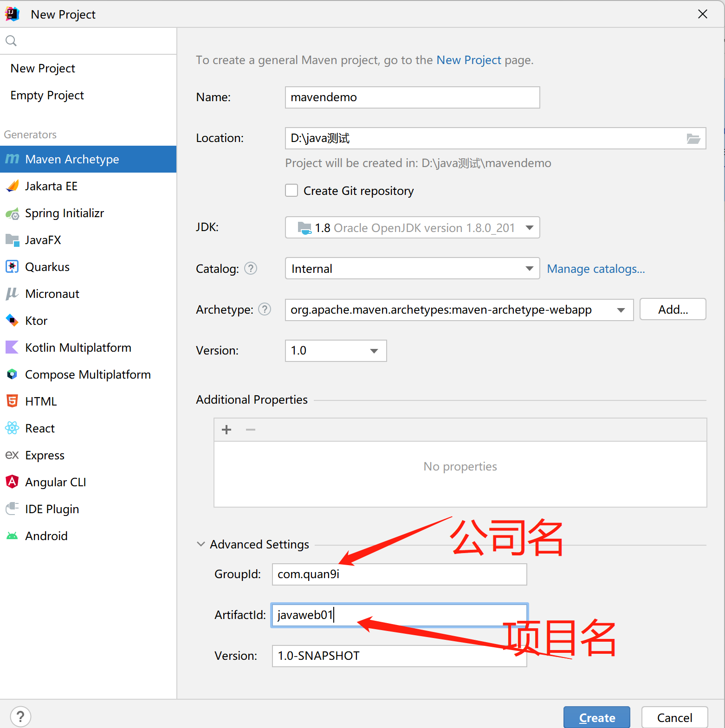
Task: Select React generator label
Action: click(40, 428)
